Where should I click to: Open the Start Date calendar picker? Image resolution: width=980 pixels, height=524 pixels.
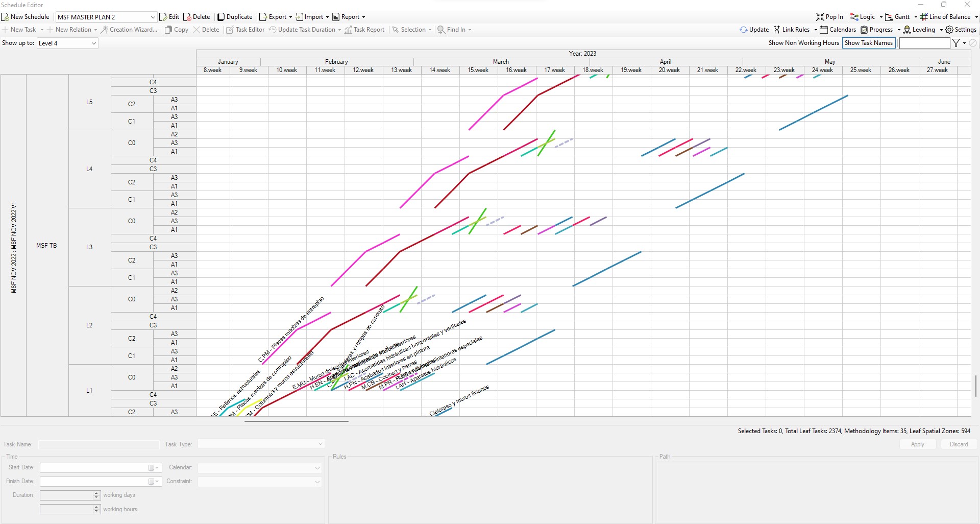(154, 468)
